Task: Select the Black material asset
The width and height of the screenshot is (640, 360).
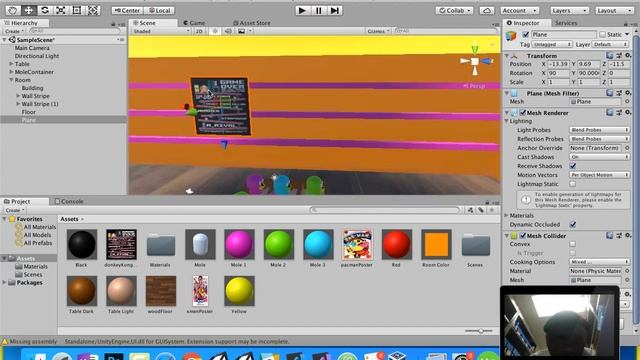Action: [x=82, y=244]
